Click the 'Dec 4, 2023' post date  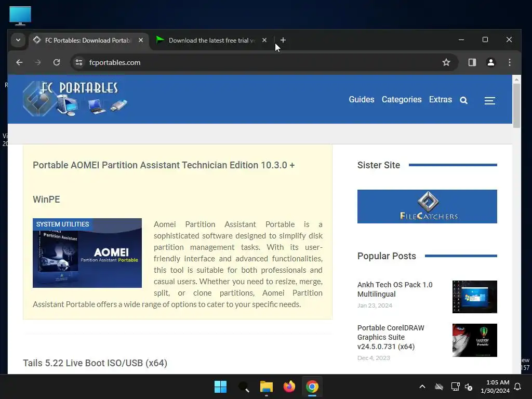[374, 358]
